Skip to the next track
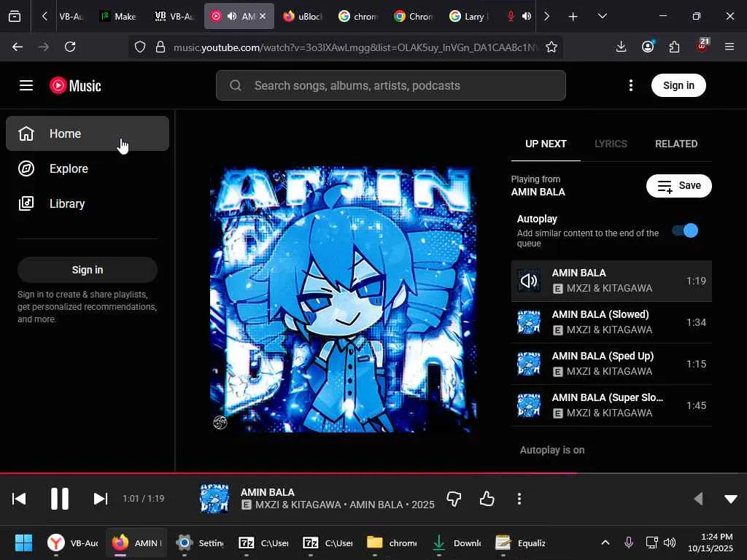Viewport: 747px width, 560px height. [101, 499]
